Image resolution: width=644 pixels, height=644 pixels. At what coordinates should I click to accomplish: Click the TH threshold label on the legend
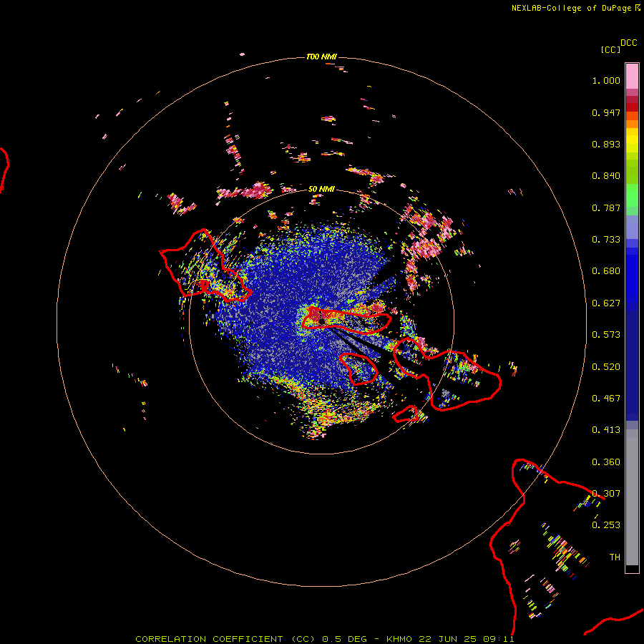pyautogui.click(x=615, y=557)
